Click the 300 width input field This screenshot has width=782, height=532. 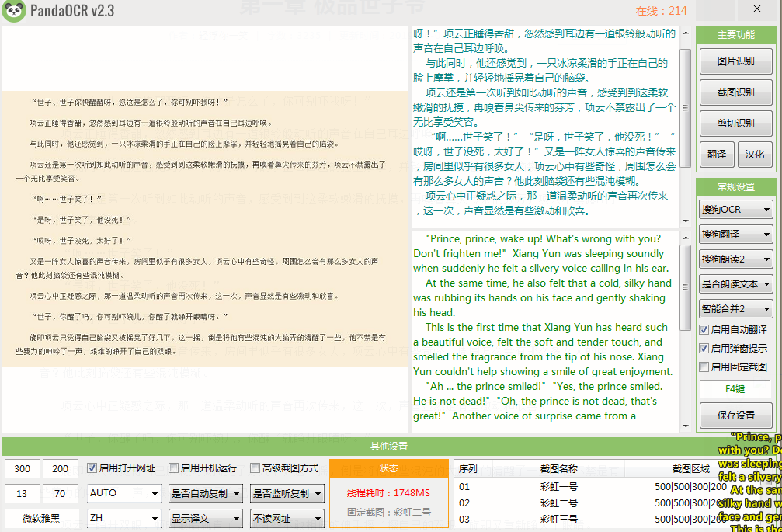22,468
